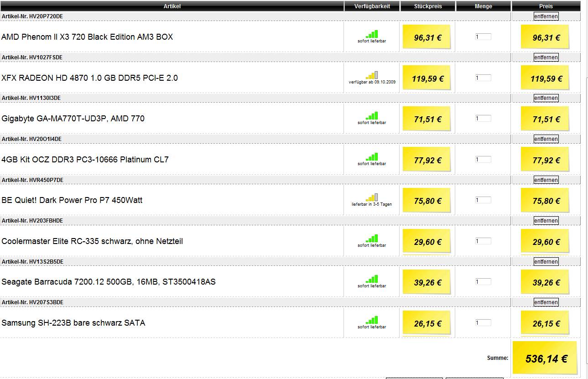Click availability bars icon for Seagate Barracuda

coord(372,279)
